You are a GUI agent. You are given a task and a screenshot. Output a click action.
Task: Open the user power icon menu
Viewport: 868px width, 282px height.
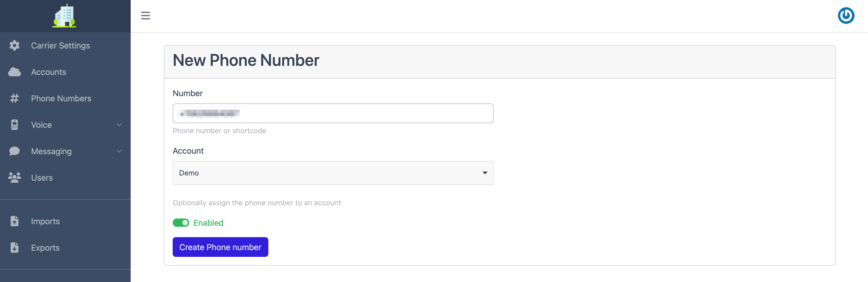[x=846, y=16]
